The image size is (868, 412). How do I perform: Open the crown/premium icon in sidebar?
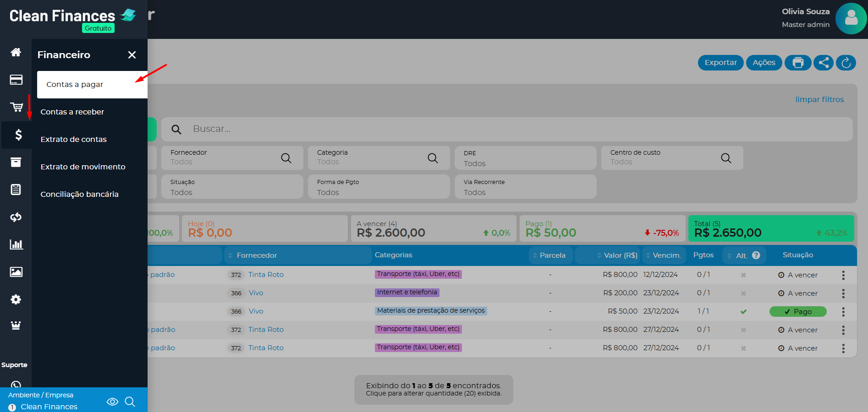click(16, 325)
